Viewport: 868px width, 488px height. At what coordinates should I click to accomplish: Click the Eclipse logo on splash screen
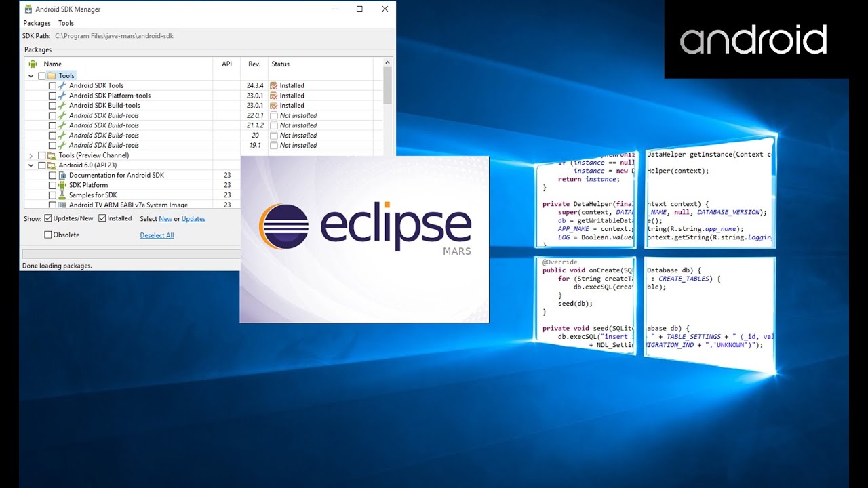[365, 226]
